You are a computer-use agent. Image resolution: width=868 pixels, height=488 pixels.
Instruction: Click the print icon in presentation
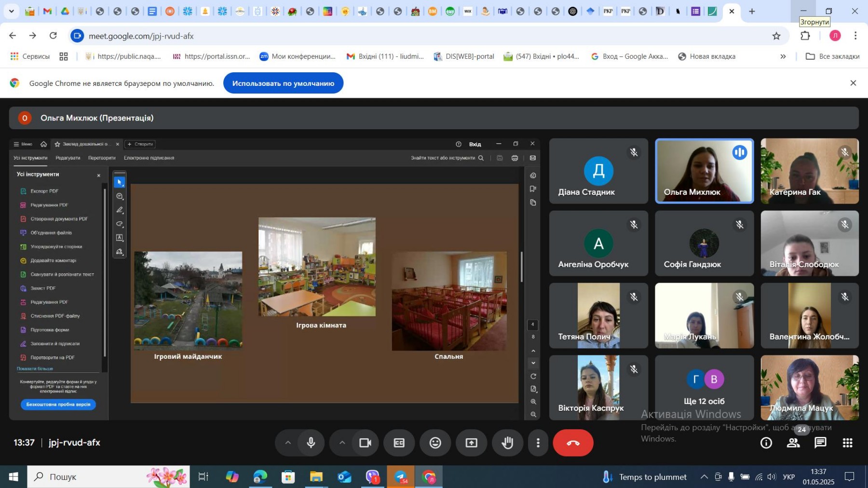coord(515,158)
